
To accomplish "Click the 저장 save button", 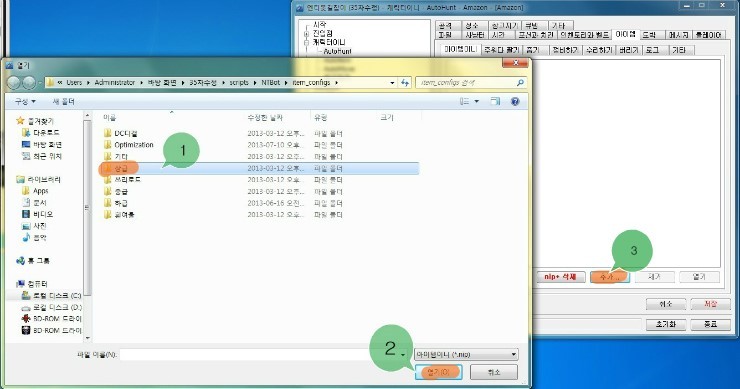I will click(x=710, y=304).
